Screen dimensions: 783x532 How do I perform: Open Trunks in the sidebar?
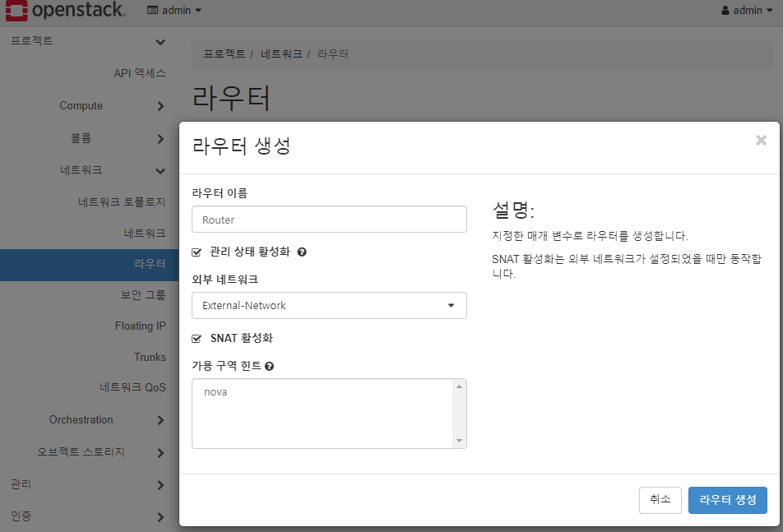click(x=150, y=358)
